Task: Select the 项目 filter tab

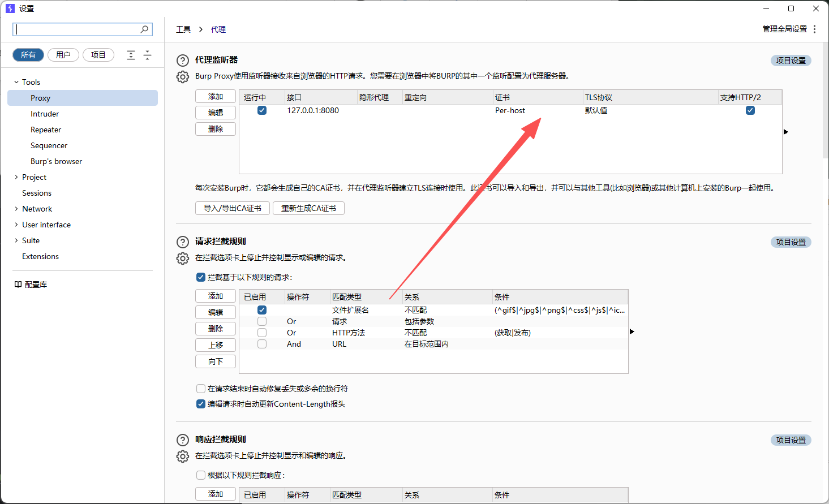Action: click(98, 54)
